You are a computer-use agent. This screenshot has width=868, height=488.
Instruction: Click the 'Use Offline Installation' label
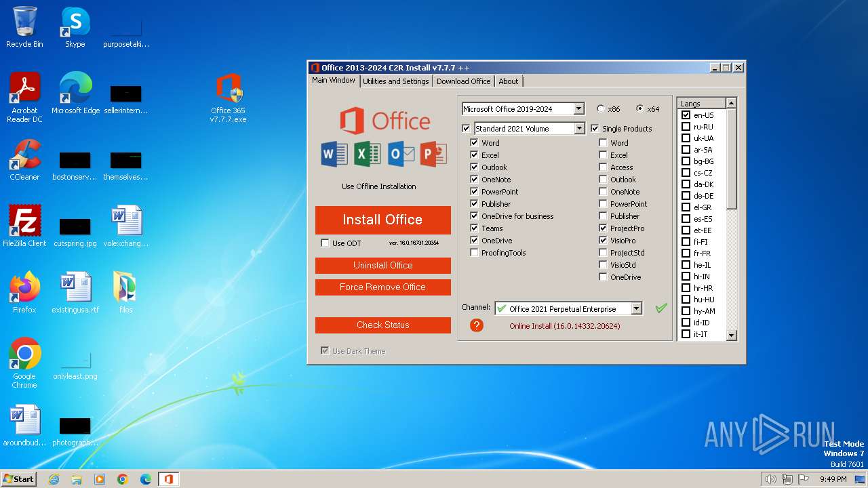point(379,186)
